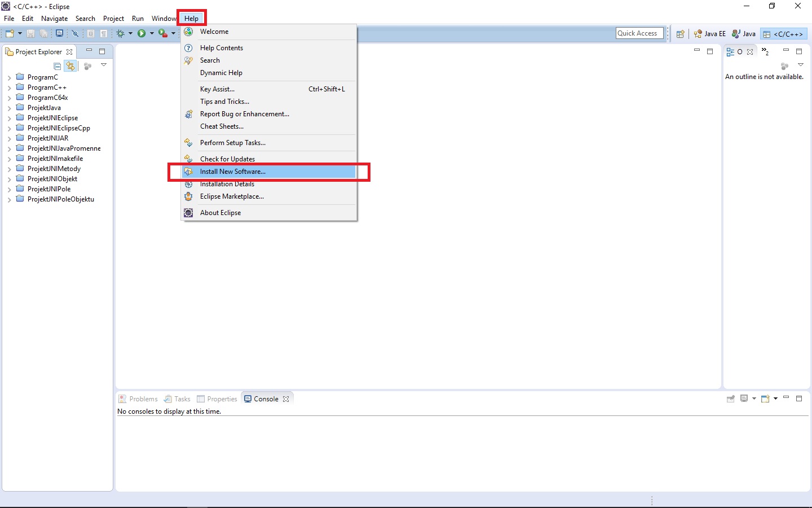Select the ProjektJNIJavaPromenne project

coord(64,148)
